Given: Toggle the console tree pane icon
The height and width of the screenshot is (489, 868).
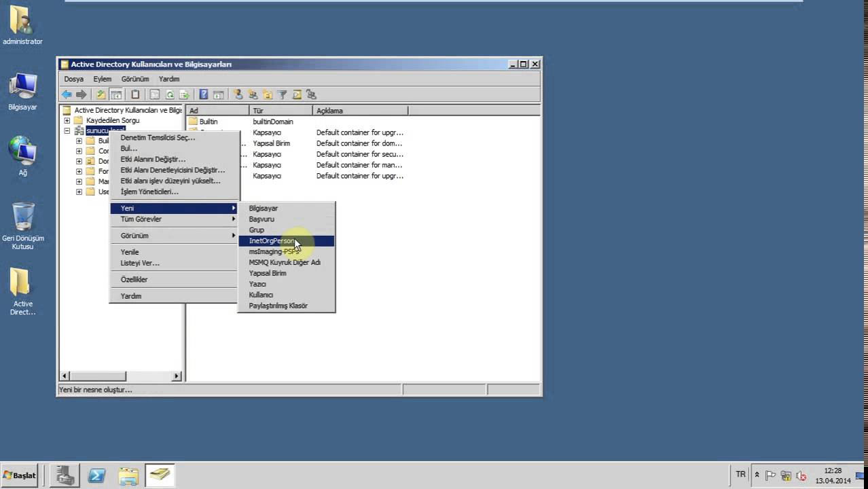Looking at the screenshot, I should (116, 94).
